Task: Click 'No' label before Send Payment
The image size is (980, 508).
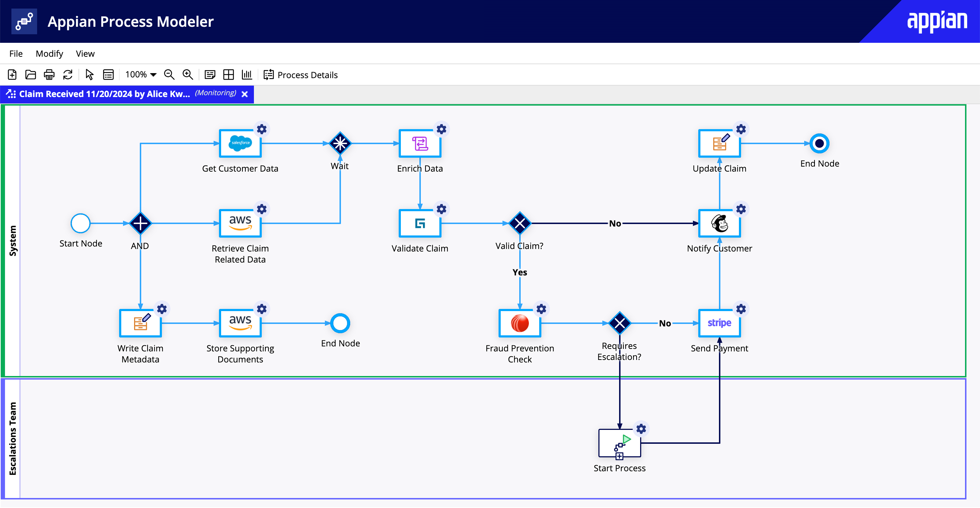Action: (x=665, y=324)
